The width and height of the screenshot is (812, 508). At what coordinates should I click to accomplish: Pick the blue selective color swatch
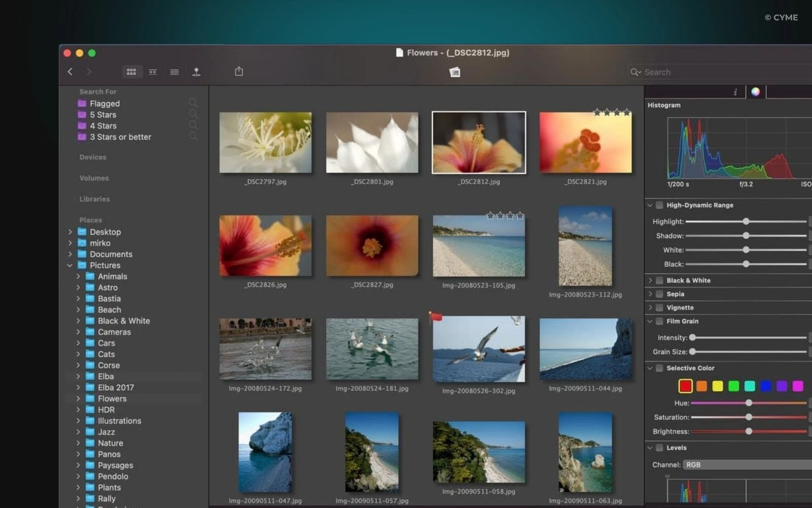766,386
